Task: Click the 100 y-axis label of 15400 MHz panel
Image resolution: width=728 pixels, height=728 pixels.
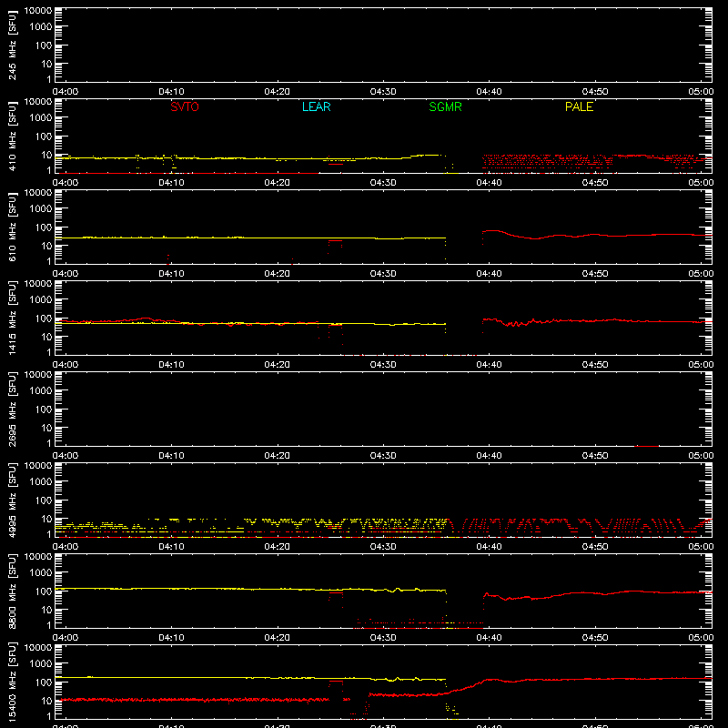Action: 44,682
